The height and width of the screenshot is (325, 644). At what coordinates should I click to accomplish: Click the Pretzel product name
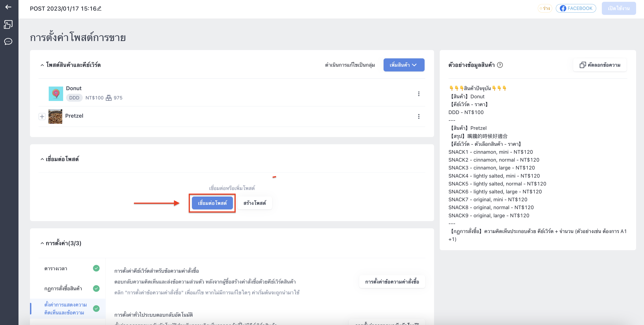(x=74, y=116)
